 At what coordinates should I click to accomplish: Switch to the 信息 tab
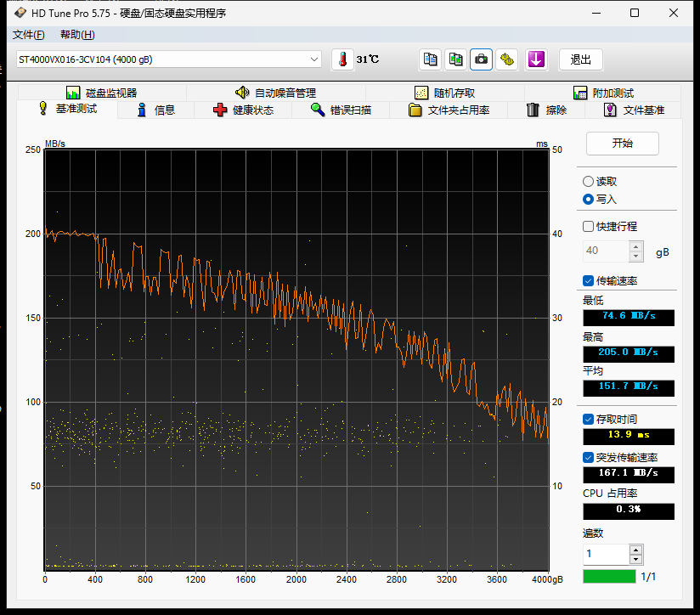pos(155,110)
